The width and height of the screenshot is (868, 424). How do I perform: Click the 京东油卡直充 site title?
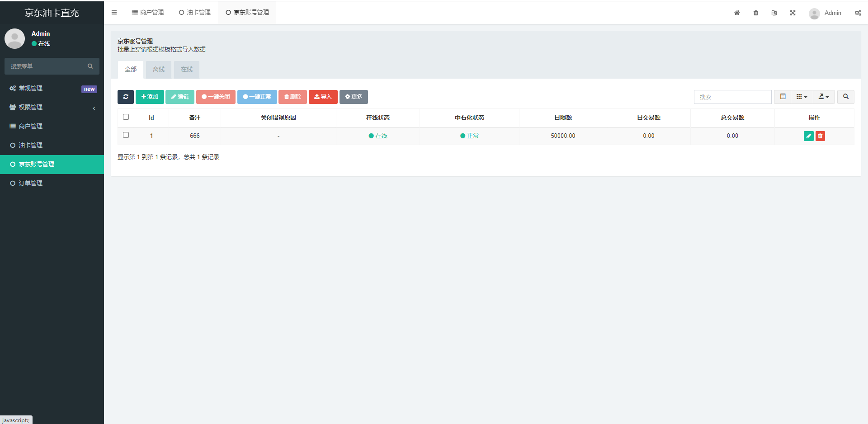(x=52, y=13)
